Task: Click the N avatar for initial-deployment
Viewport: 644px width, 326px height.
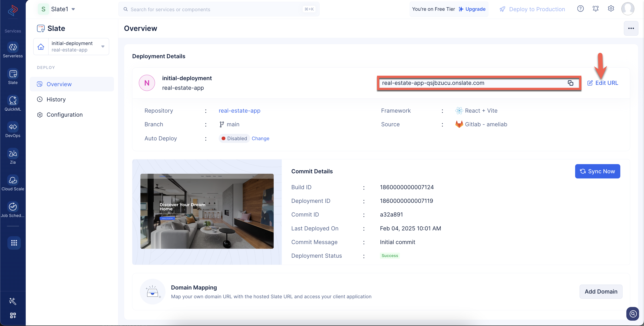Action: [x=147, y=83]
